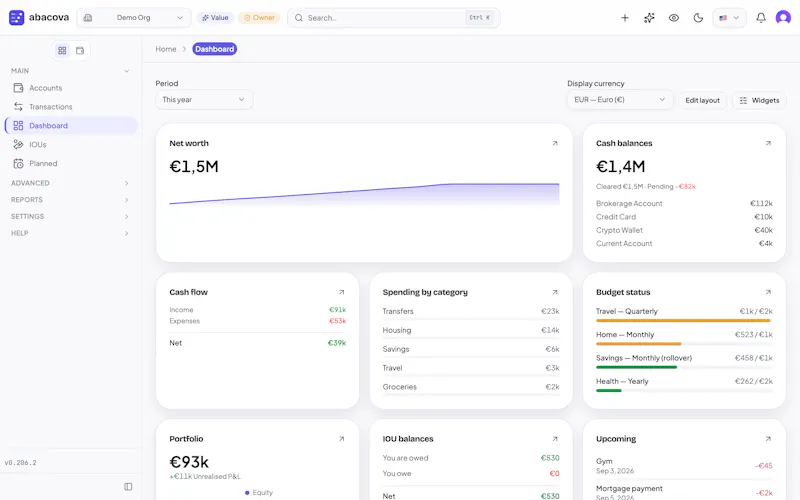This screenshot has width=800, height=500.
Task: Open Cash flow widget arrow
Action: 341,292
